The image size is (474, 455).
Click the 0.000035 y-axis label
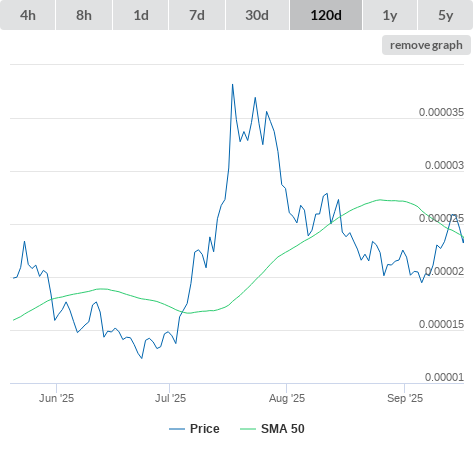[441, 112]
